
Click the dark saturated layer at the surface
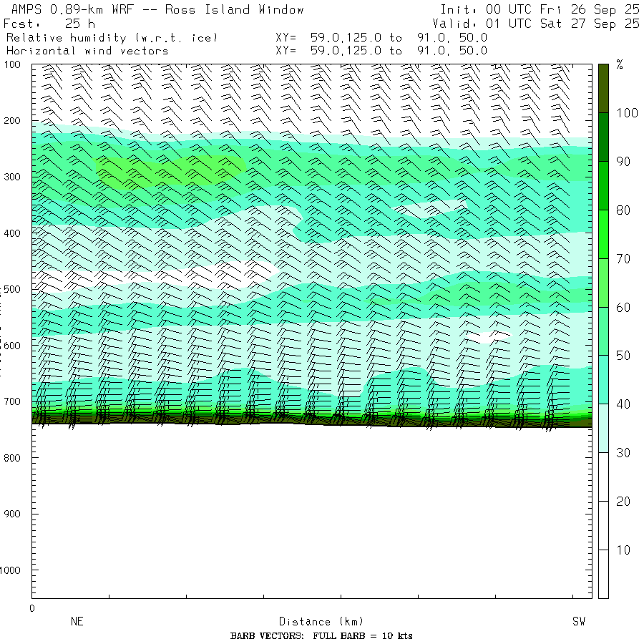(x=312, y=420)
